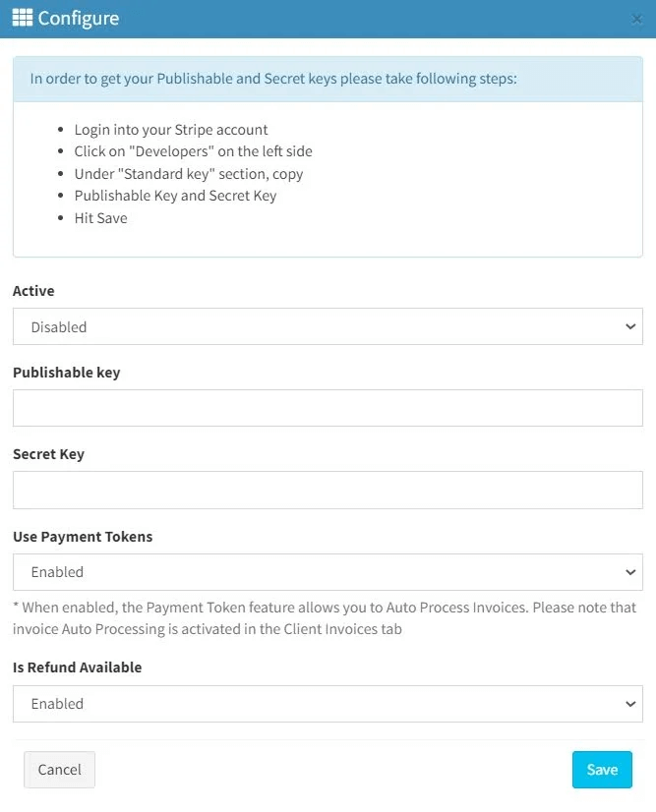The image size is (656, 812).
Task: Click the "Hit Save" instruction bullet
Action: click(100, 217)
